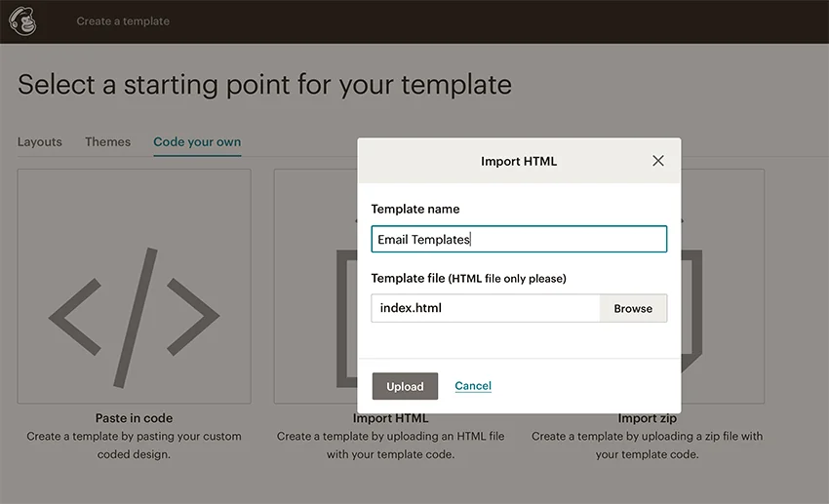The height and width of the screenshot is (504, 829).
Task: Click the Template name input field
Action: click(x=519, y=239)
